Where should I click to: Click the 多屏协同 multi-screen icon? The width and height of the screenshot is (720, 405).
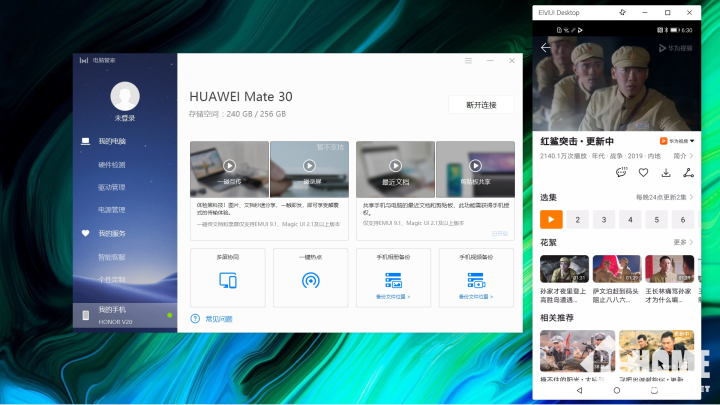(228, 280)
